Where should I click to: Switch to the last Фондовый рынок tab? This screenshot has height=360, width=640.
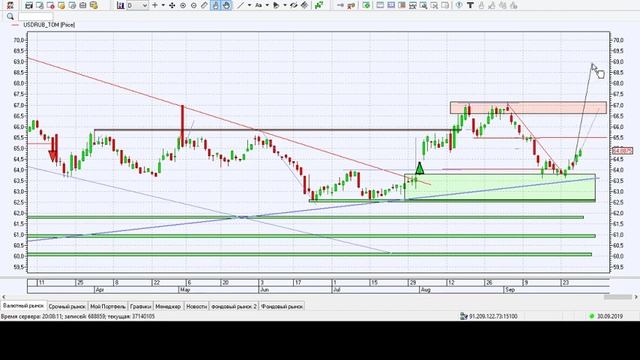[x=282, y=306]
